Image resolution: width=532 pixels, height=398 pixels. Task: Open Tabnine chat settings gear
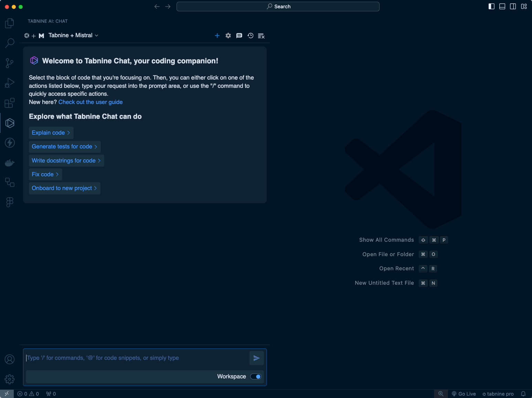(x=228, y=35)
